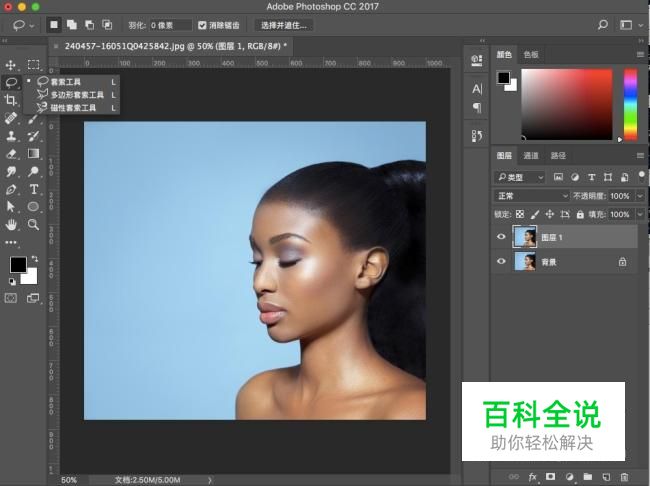
Task: Choose the Magnetic Lasso tool from flyout
Action: pyautogui.click(x=73, y=108)
